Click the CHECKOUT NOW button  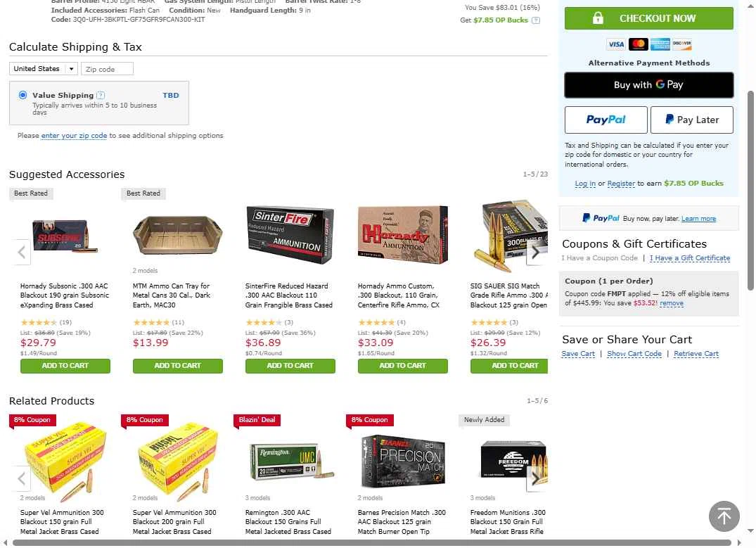[649, 18]
